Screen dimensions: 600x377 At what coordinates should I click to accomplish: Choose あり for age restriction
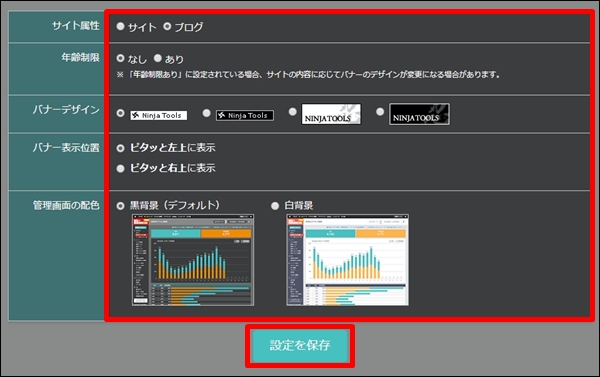(158, 58)
